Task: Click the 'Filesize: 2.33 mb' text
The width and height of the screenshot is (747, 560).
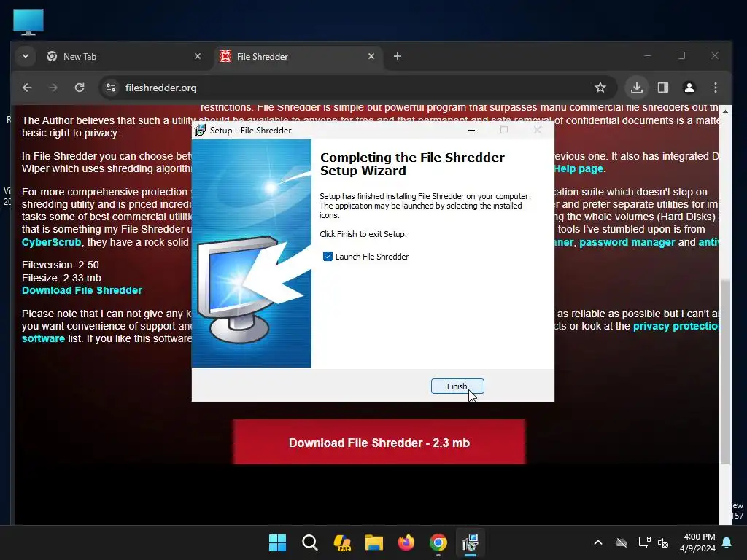Action: (61, 278)
